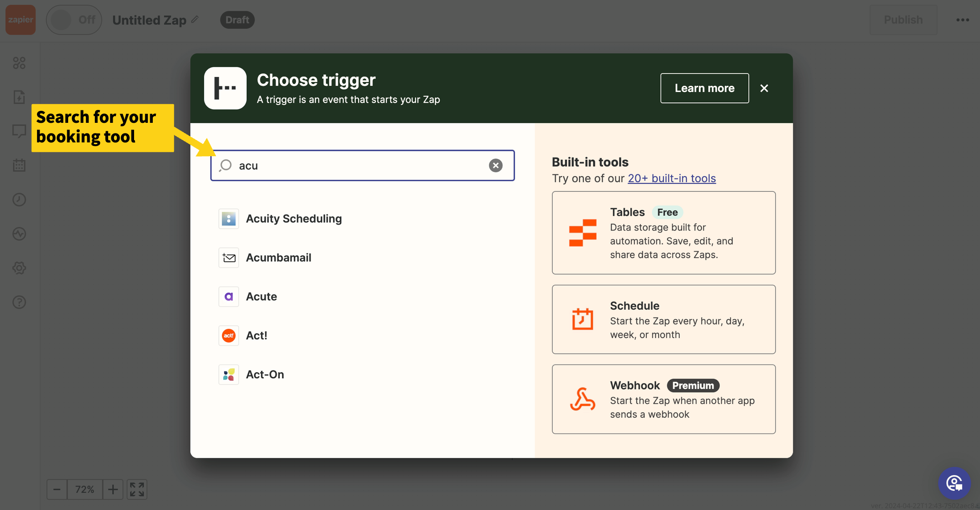This screenshot has width=980, height=510.
Task: Click the fit-to-view expand icon
Action: 137,490
